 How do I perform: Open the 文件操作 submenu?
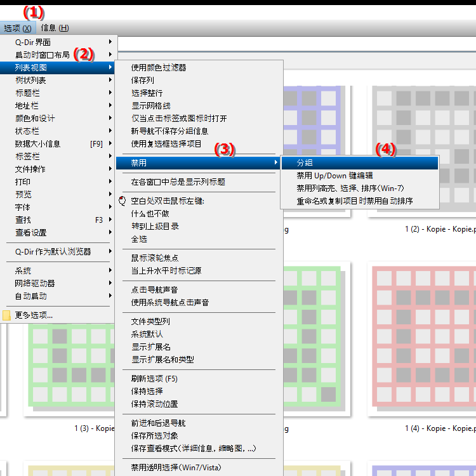57,169
